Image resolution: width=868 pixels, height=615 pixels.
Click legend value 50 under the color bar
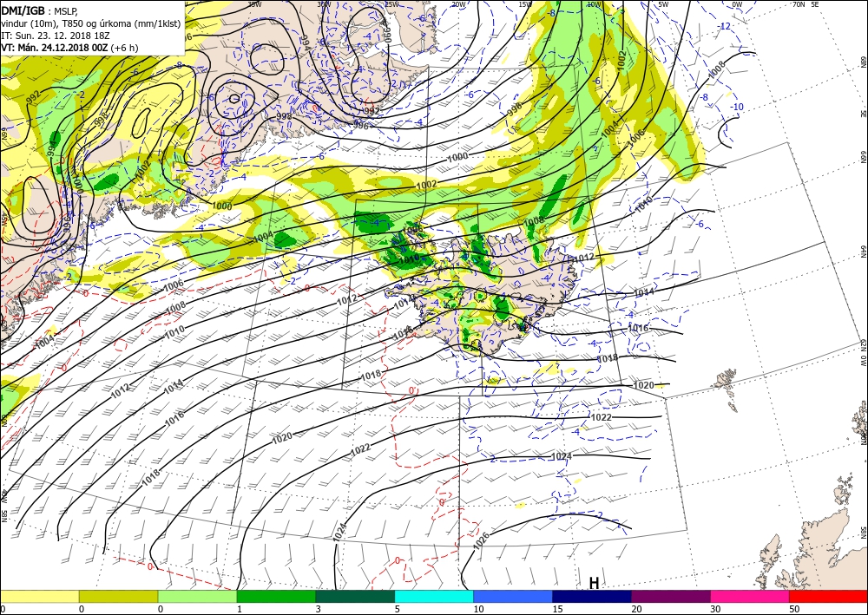tap(795, 610)
